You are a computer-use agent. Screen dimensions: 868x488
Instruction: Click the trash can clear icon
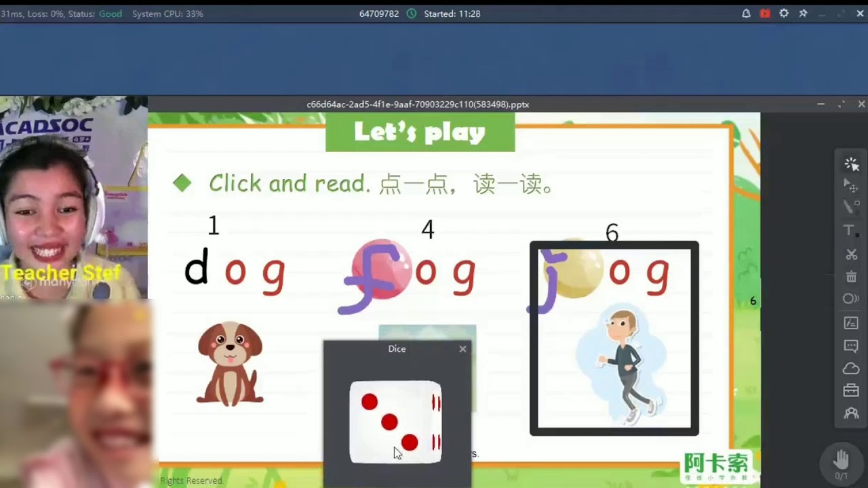(x=851, y=277)
